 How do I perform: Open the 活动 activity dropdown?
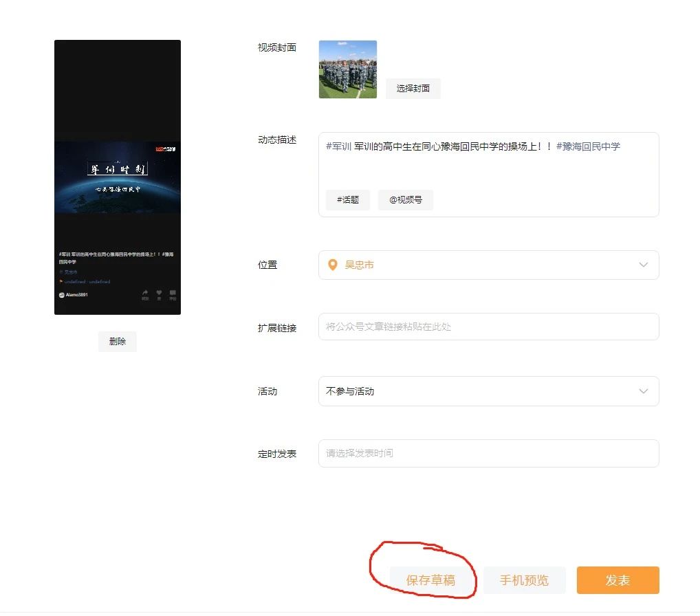click(488, 391)
